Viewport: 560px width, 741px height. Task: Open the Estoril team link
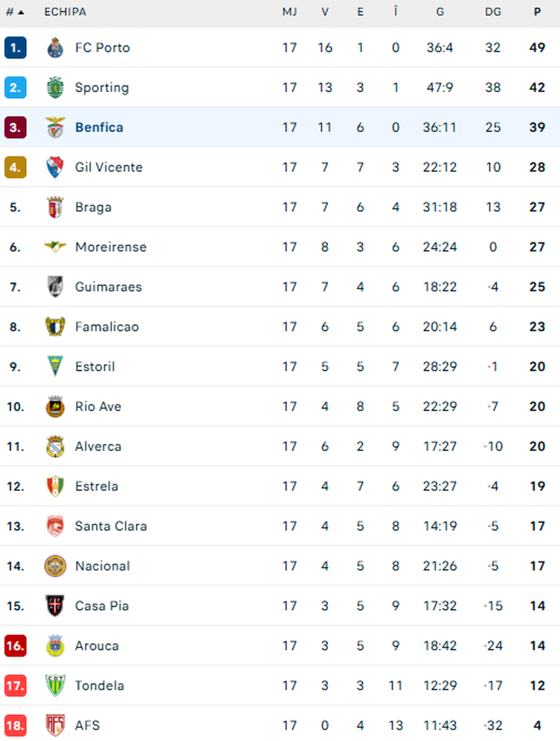(x=95, y=367)
